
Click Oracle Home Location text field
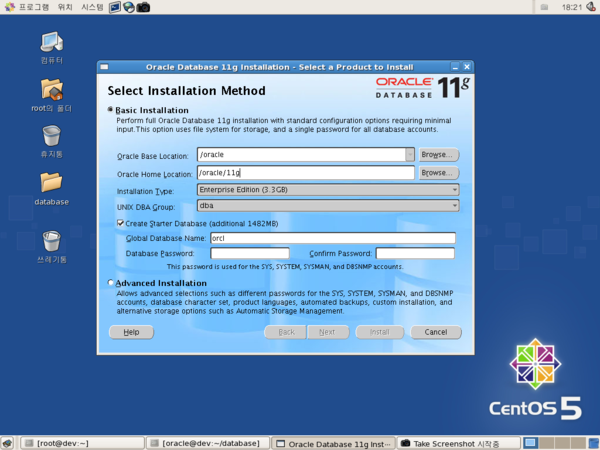point(306,173)
